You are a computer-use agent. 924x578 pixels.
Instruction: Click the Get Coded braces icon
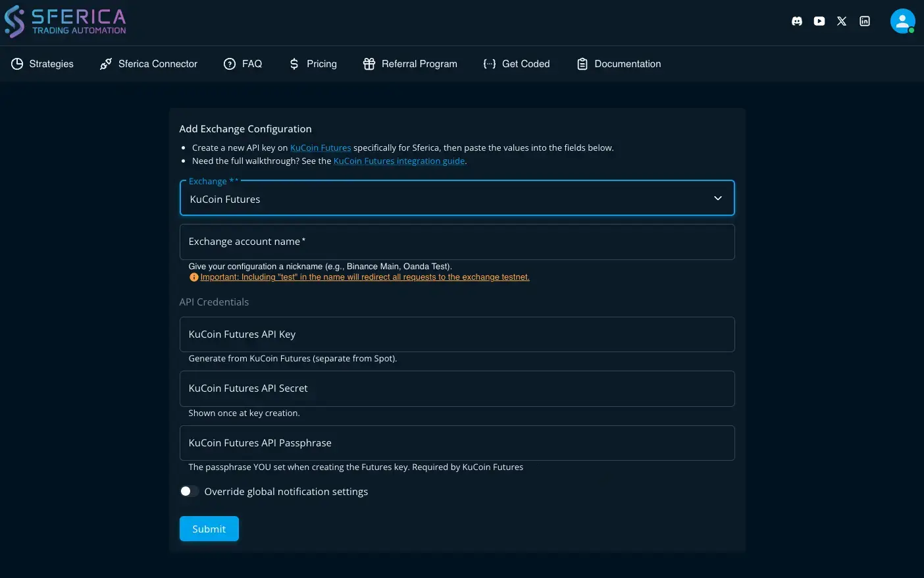pyautogui.click(x=490, y=64)
